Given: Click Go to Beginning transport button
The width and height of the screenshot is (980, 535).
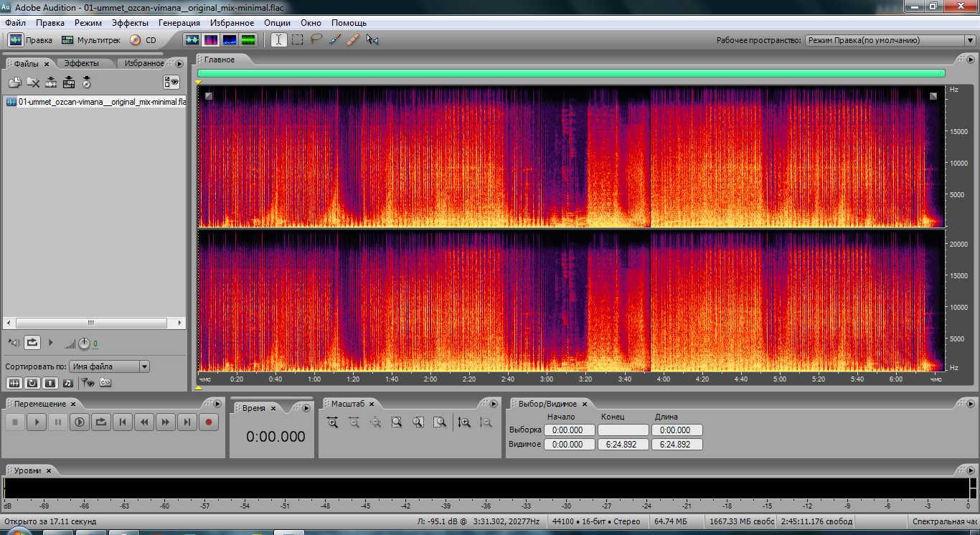Looking at the screenshot, I should click(123, 422).
